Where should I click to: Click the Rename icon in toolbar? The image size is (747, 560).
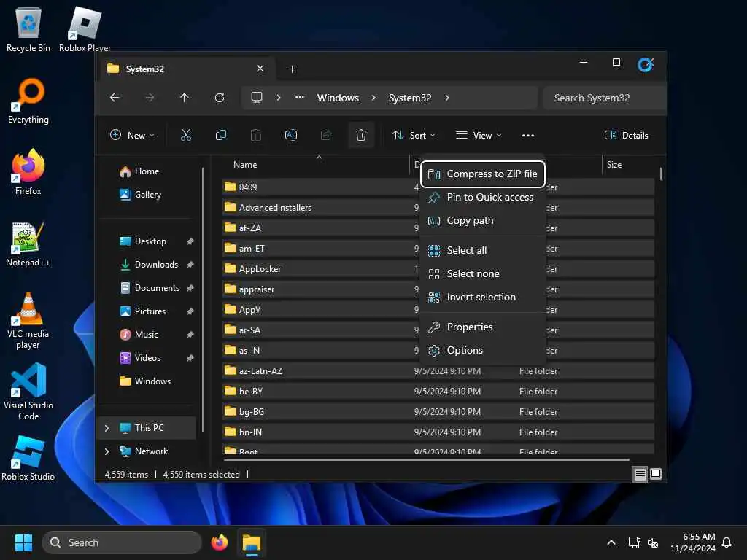tap(290, 135)
